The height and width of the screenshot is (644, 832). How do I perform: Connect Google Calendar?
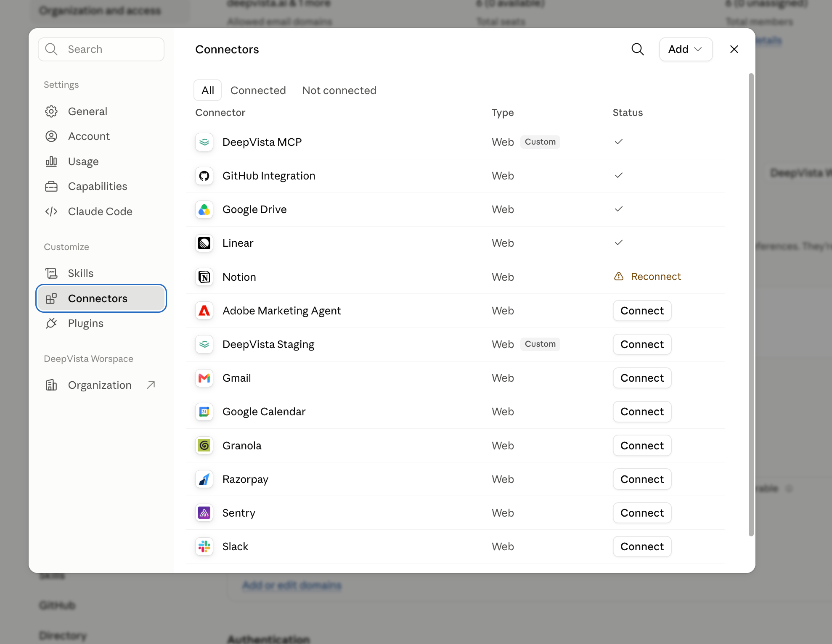642,412
